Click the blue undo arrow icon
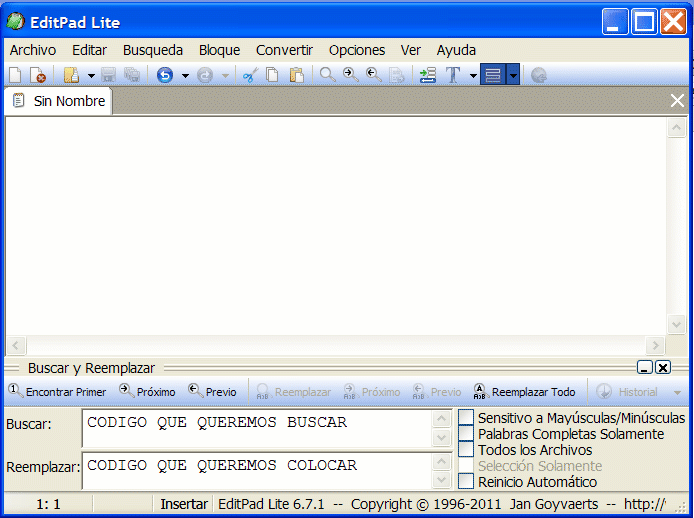Viewport: 694px width, 518px height. [165, 75]
